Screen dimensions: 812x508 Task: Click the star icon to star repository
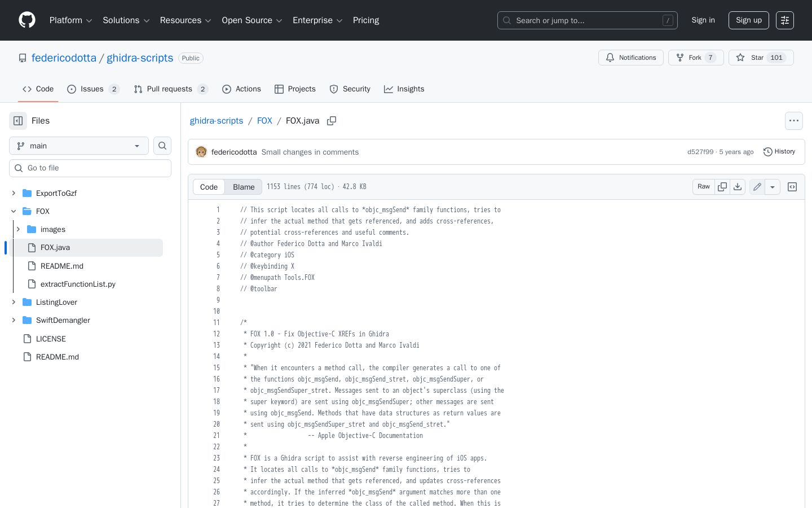(740, 58)
